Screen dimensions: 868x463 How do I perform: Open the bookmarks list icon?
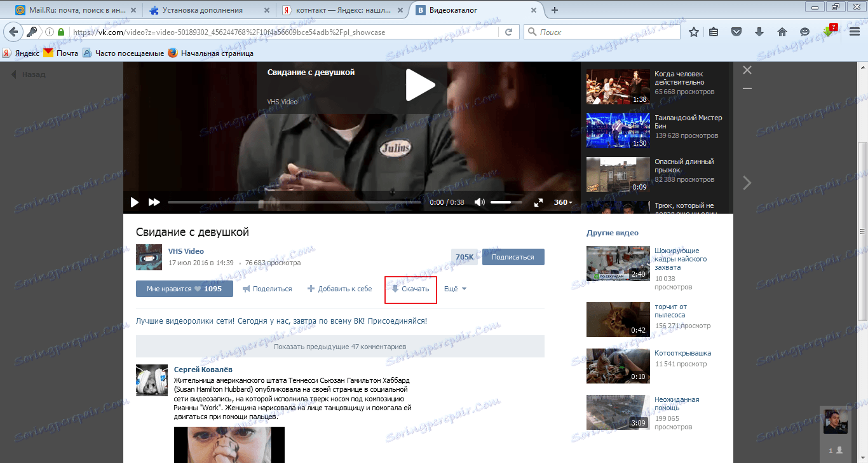click(714, 32)
